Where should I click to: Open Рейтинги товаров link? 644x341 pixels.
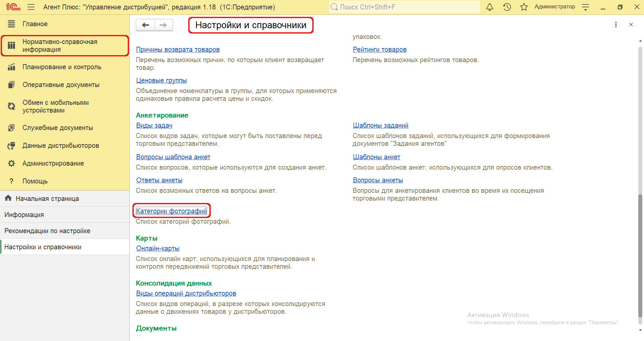click(380, 49)
